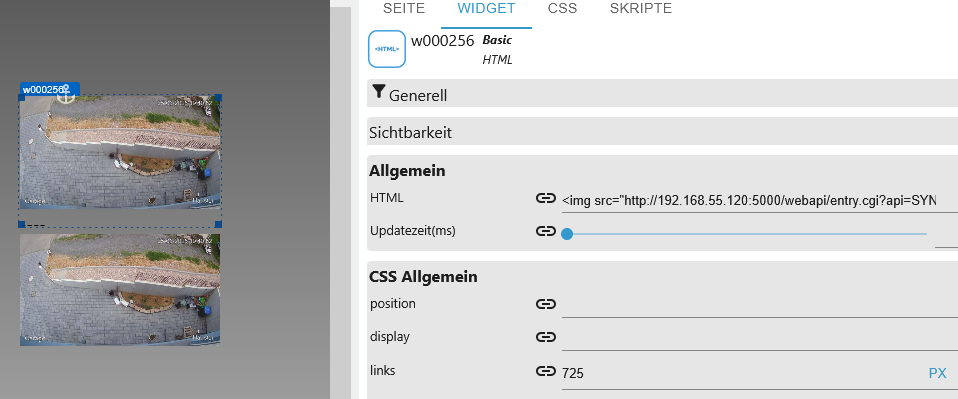The height and width of the screenshot is (399, 958).
Task: Click the link icon beside position
Action: (546, 304)
